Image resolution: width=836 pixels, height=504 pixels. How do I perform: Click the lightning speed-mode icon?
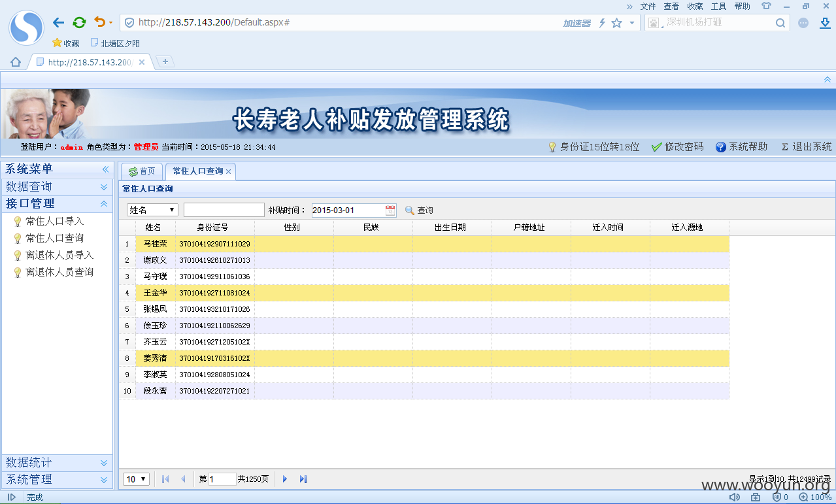coord(602,23)
